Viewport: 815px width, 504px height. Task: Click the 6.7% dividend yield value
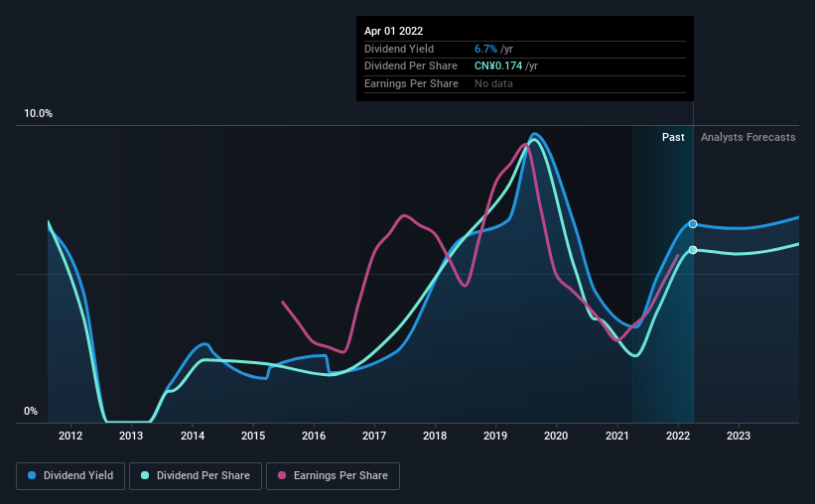[x=485, y=49]
